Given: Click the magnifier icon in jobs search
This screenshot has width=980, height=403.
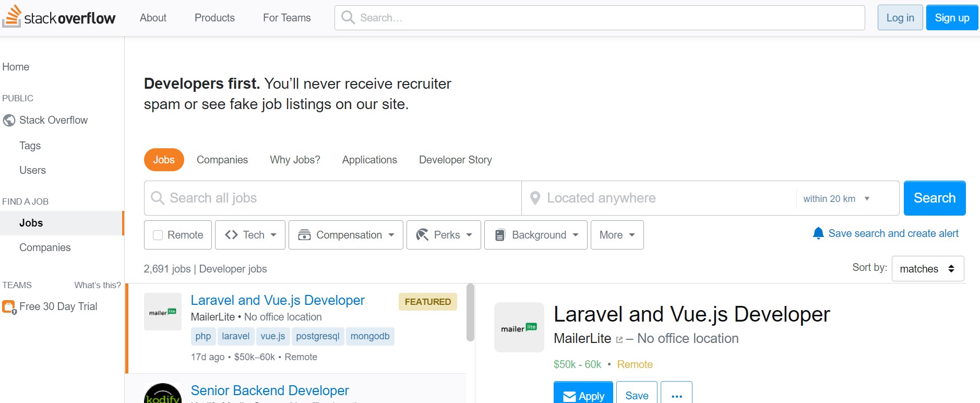Looking at the screenshot, I should [x=157, y=198].
